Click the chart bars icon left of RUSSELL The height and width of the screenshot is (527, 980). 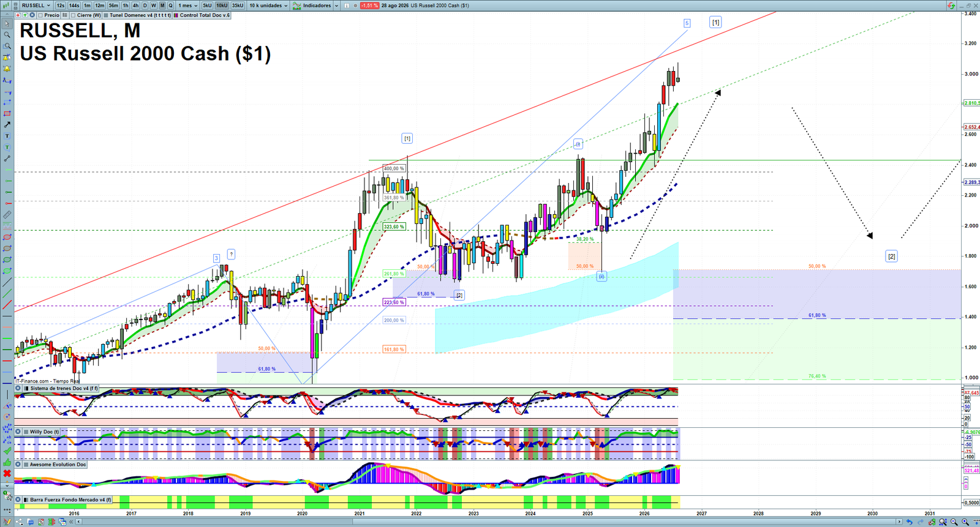tap(6, 6)
